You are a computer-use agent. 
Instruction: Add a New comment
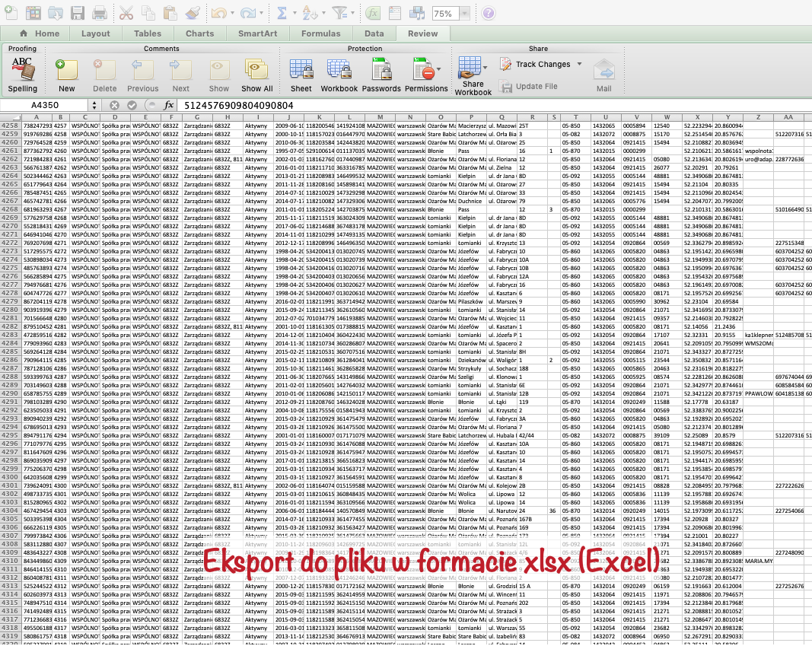tap(67, 75)
